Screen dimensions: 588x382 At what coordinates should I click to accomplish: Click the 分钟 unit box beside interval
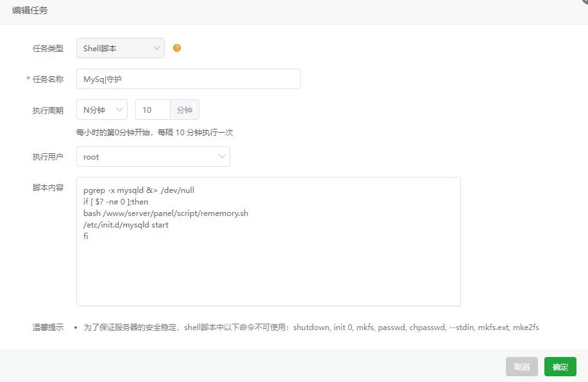[185, 110]
